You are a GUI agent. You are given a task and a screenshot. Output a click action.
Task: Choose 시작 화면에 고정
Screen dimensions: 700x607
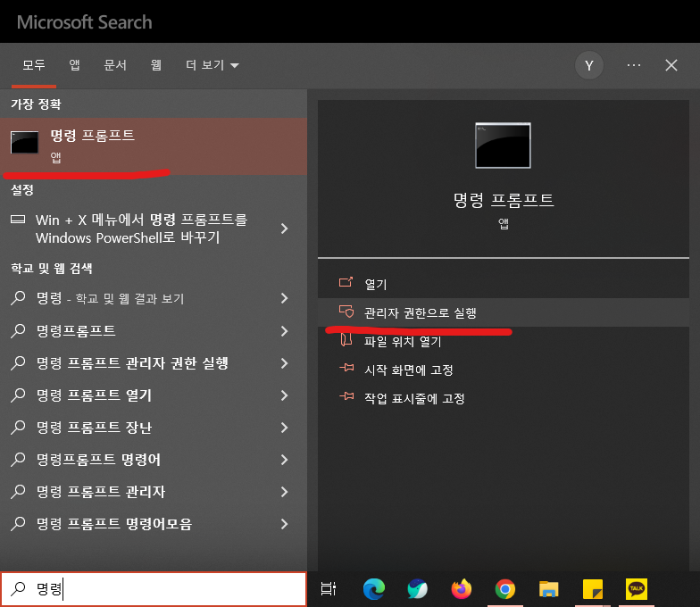504,370
